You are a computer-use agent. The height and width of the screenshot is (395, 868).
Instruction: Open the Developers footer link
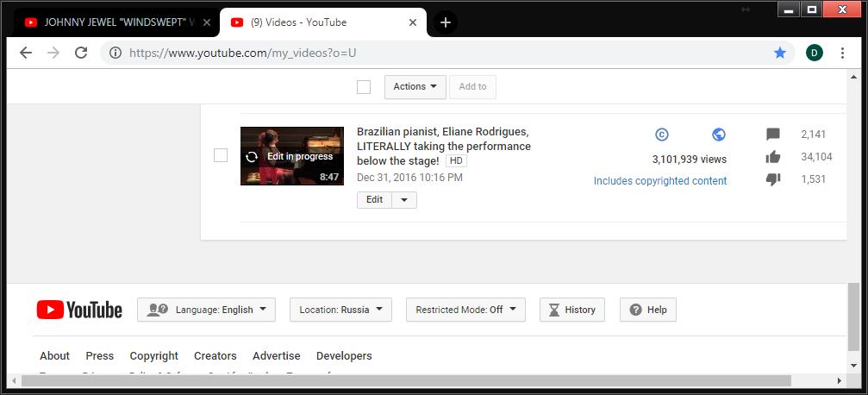pyautogui.click(x=344, y=355)
